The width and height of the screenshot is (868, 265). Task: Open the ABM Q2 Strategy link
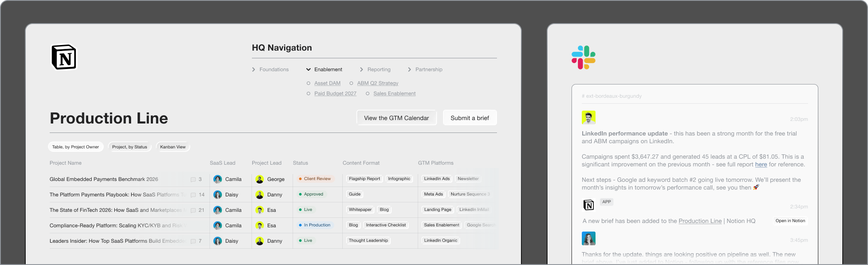377,83
